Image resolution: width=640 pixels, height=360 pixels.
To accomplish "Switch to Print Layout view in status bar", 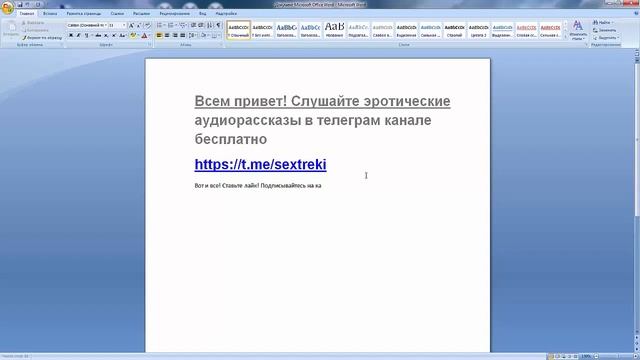I will tap(551, 356).
